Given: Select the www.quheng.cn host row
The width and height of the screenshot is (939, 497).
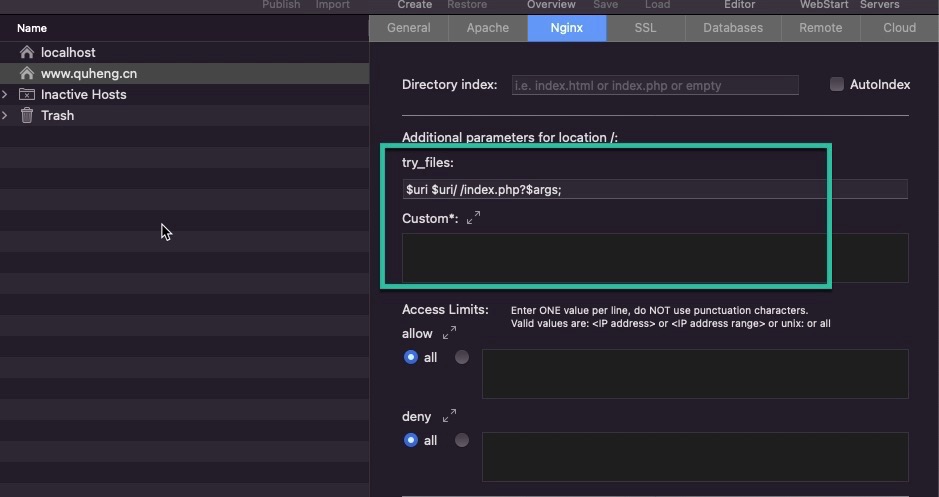Looking at the screenshot, I should point(184,73).
